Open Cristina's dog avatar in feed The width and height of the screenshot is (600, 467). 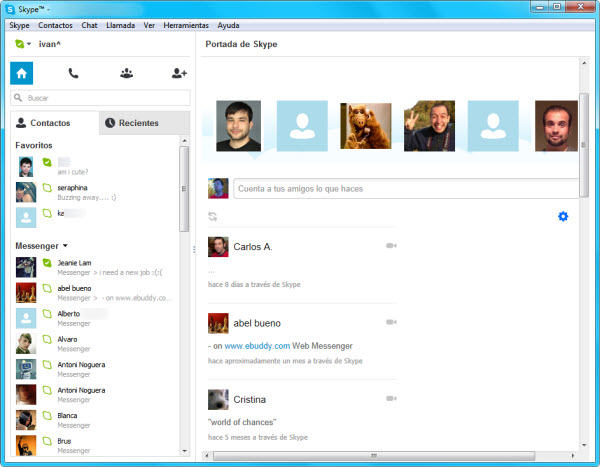tap(218, 400)
